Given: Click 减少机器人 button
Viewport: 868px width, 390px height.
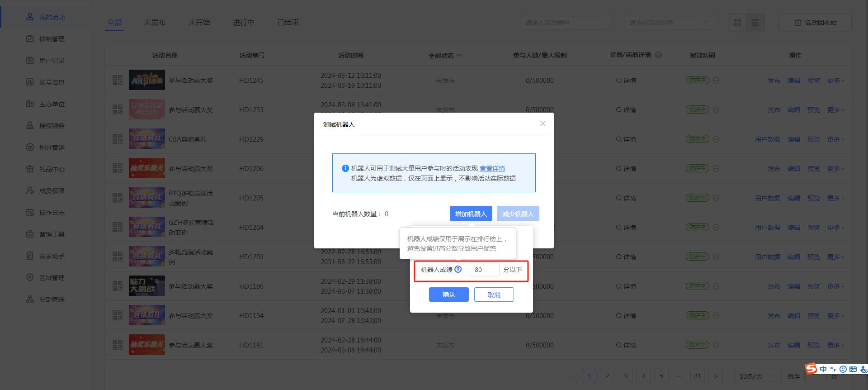Looking at the screenshot, I should tap(518, 214).
